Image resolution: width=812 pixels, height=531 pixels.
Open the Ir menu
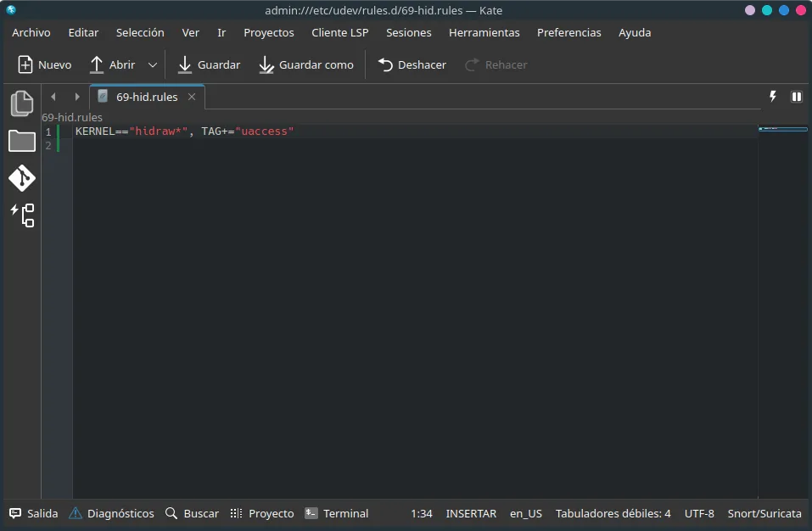point(221,32)
